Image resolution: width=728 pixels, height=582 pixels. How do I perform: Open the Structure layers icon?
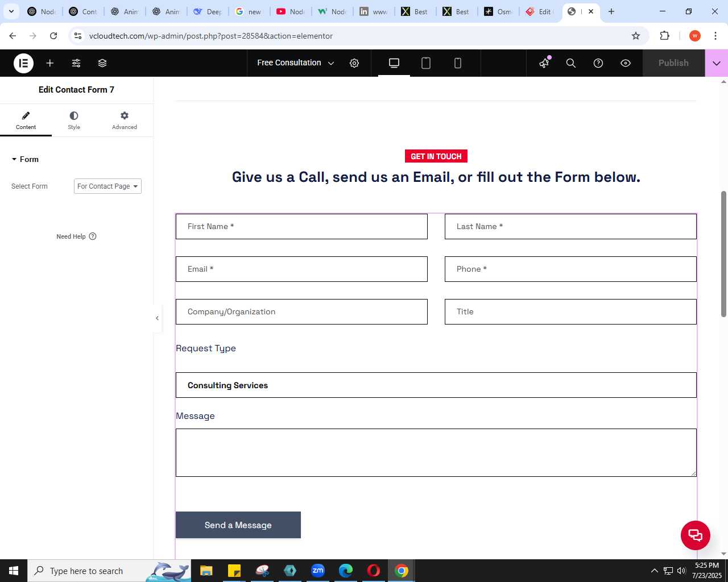(x=102, y=63)
